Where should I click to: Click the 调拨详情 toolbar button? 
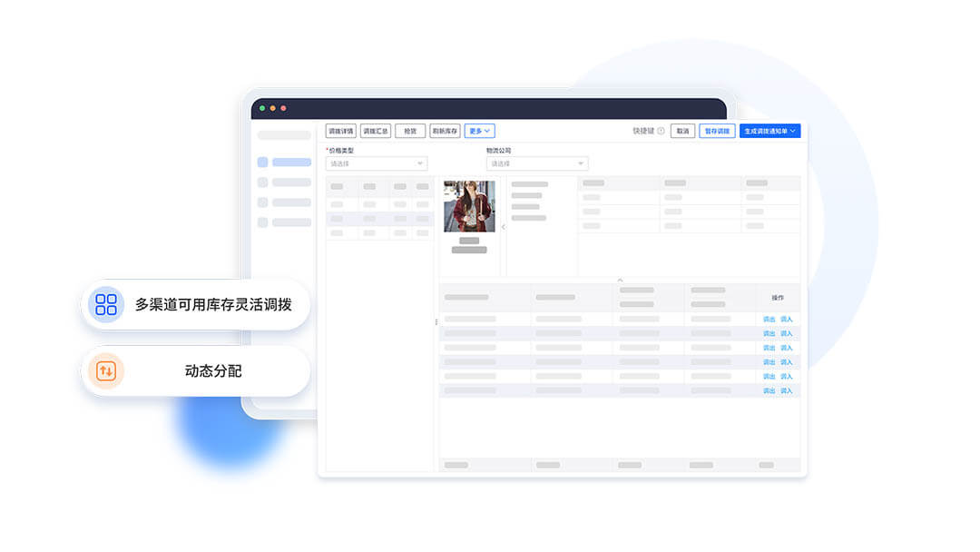[x=340, y=131]
